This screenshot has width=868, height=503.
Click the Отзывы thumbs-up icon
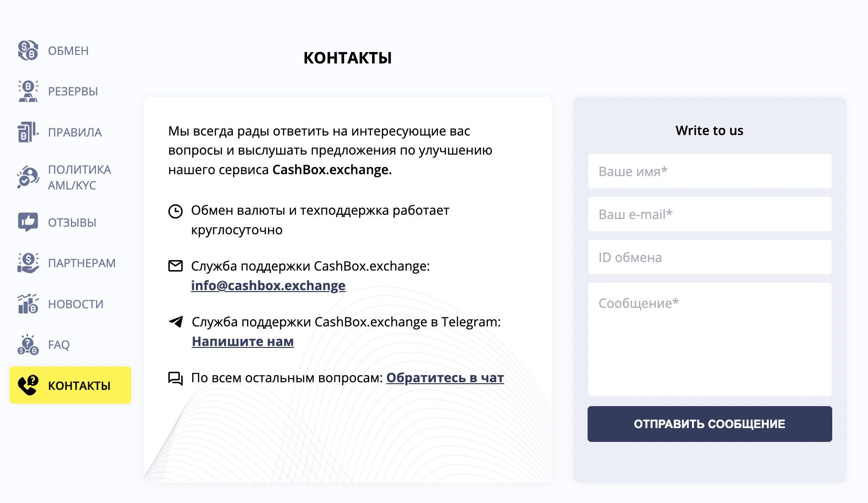tap(28, 222)
